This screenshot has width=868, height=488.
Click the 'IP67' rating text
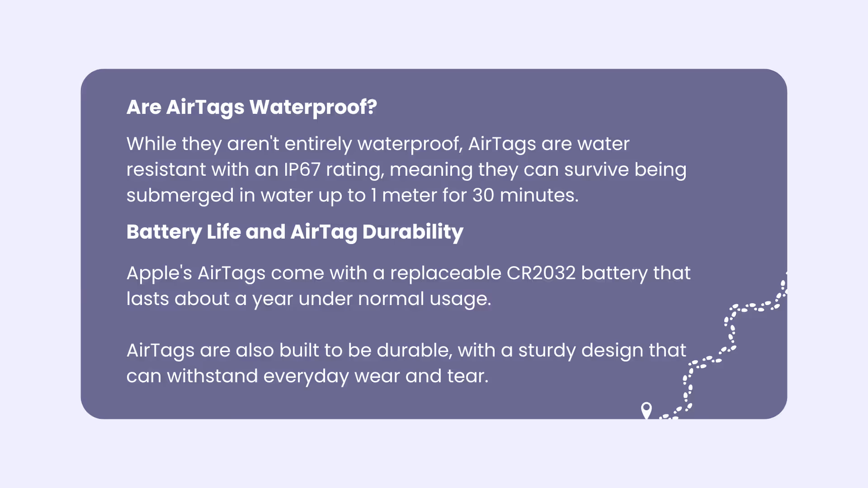tap(302, 169)
